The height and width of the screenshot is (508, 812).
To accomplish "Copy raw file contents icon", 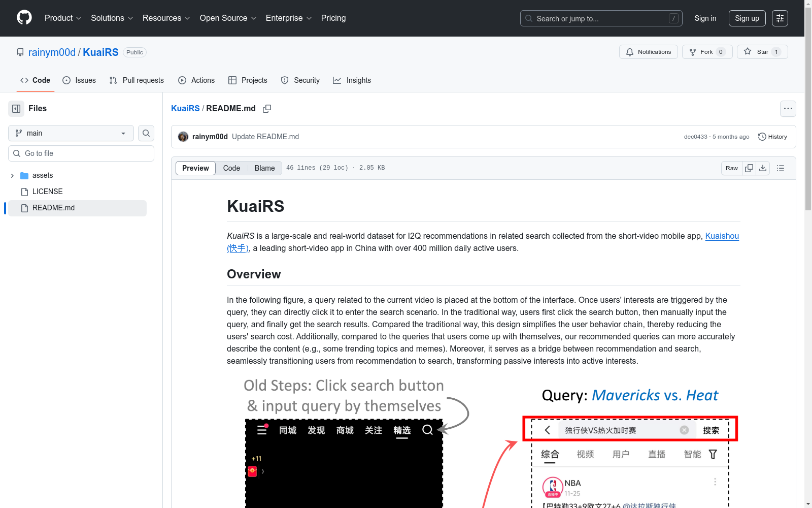I will 749,168.
